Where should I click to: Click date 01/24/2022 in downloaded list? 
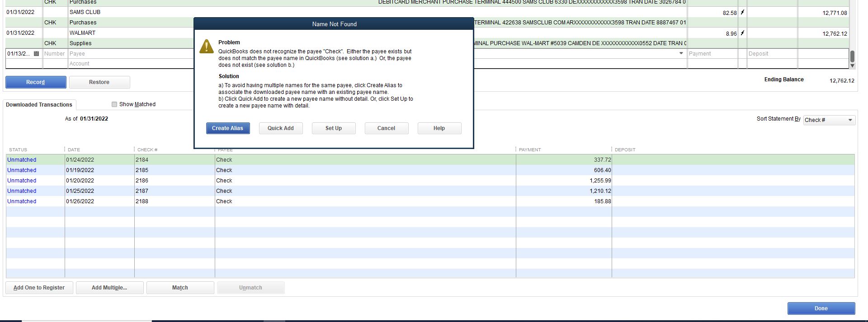(x=80, y=160)
